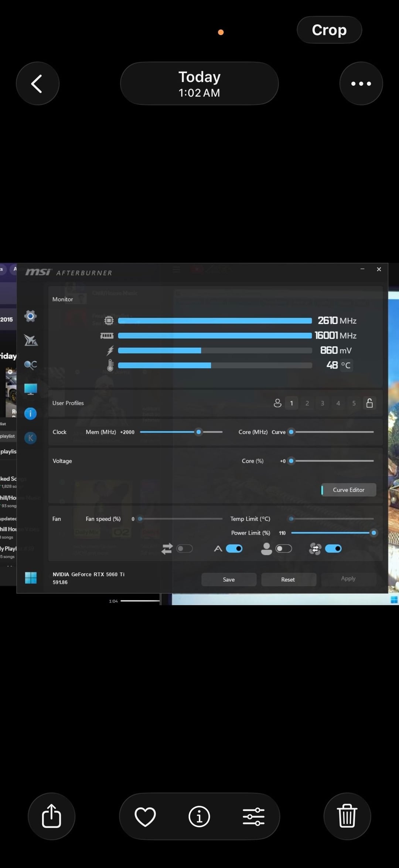Open the edit adjustments sliders icon
The width and height of the screenshot is (399, 868).
click(253, 816)
